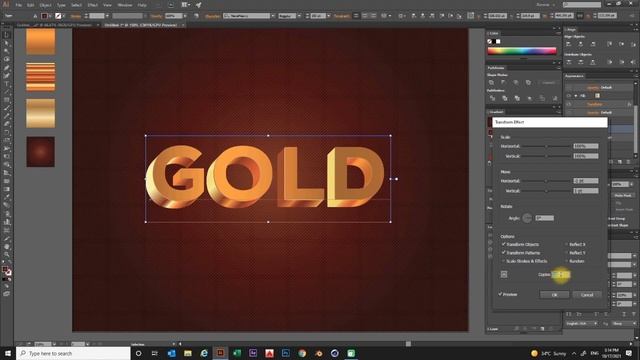Click the Exclude shape mode icon in Pathfinder
Image resolution: width=640 pixels, height=360 pixels.
[528, 83]
